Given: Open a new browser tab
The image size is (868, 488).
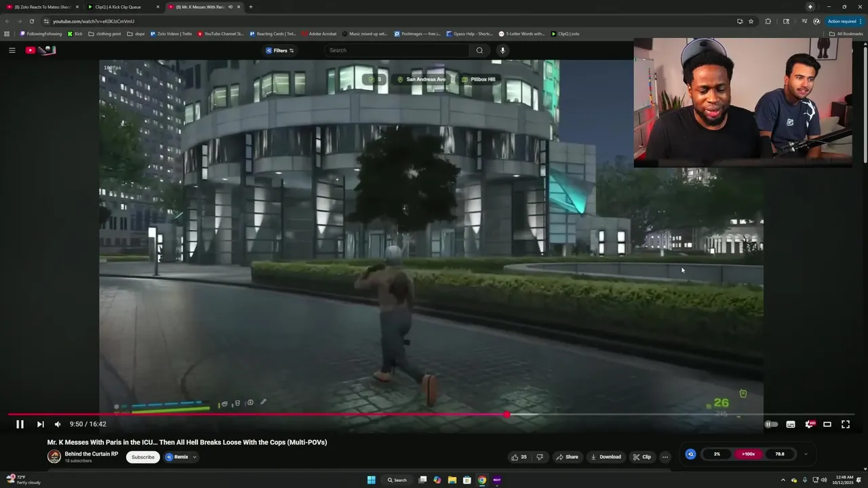Looking at the screenshot, I should 251,7.
